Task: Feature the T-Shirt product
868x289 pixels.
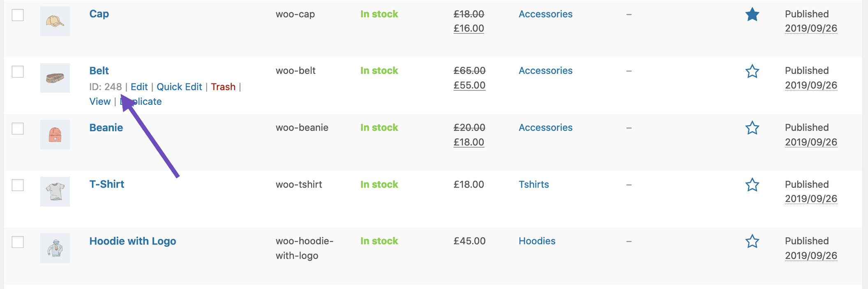Action: (x=752, y=185)
